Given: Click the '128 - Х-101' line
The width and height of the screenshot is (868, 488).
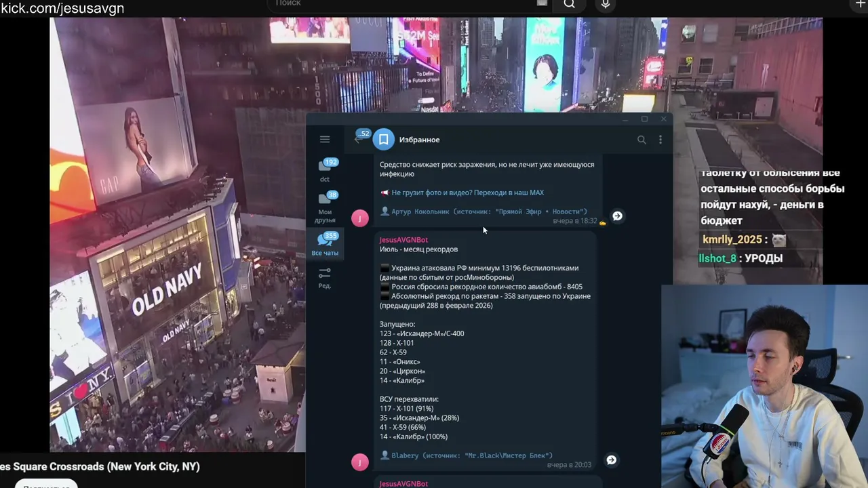Looking at the screenshot, I should click(x=397, y=343).
